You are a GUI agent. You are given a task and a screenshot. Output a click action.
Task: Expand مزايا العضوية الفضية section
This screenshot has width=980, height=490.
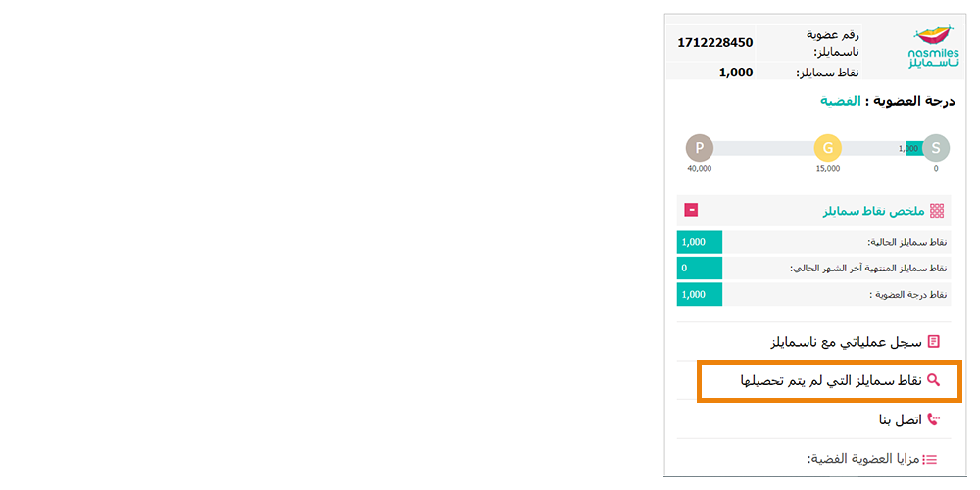(863, 459)
